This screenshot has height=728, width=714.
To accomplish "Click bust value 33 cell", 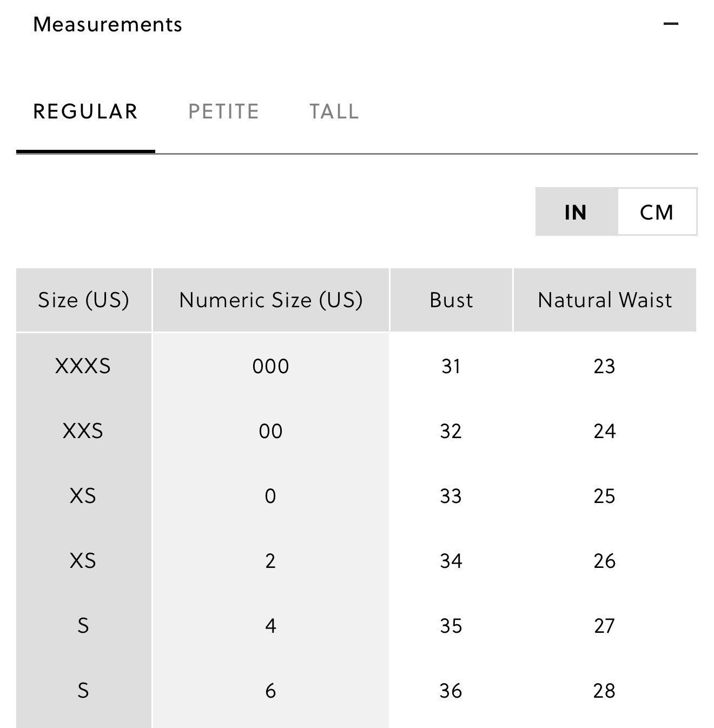I will (451, 496).
